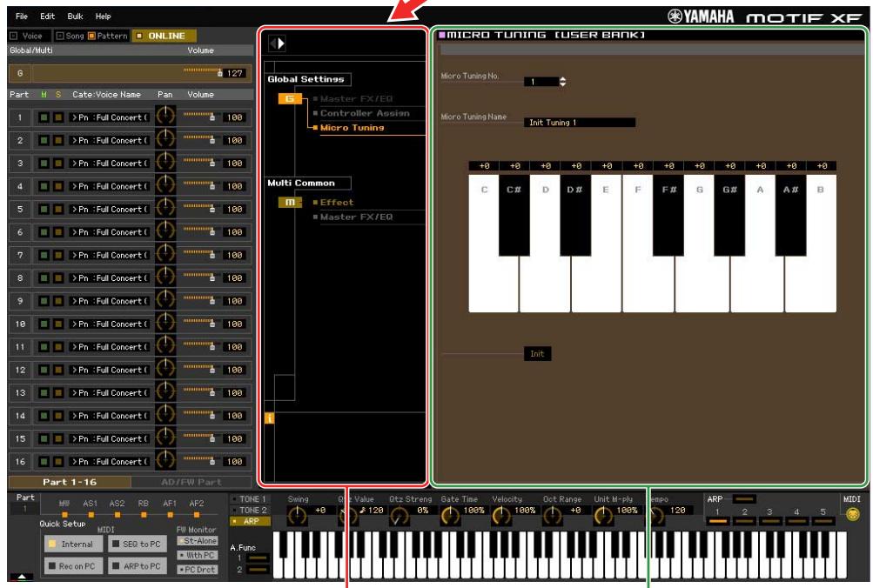Switch to the AD/FW Part tab
The height and width of the screenshot is (588, 873).
coord(191,482)
